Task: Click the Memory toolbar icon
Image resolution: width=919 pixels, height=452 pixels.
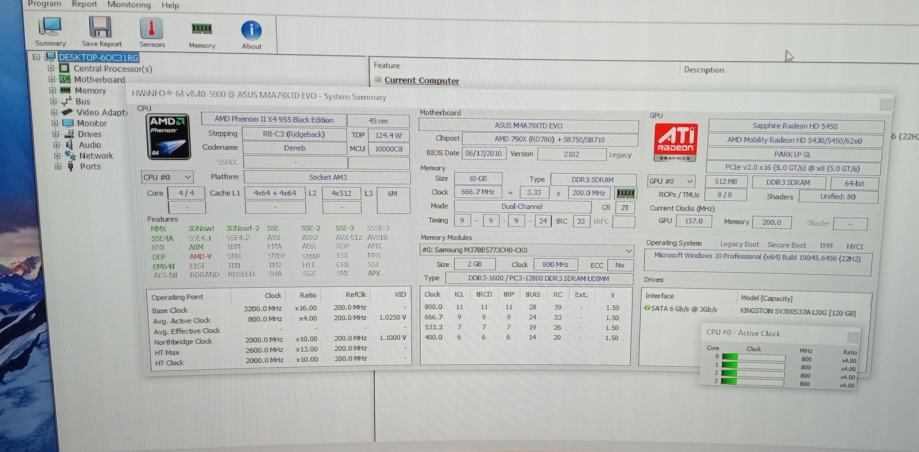Action: [x=202, y=28]
